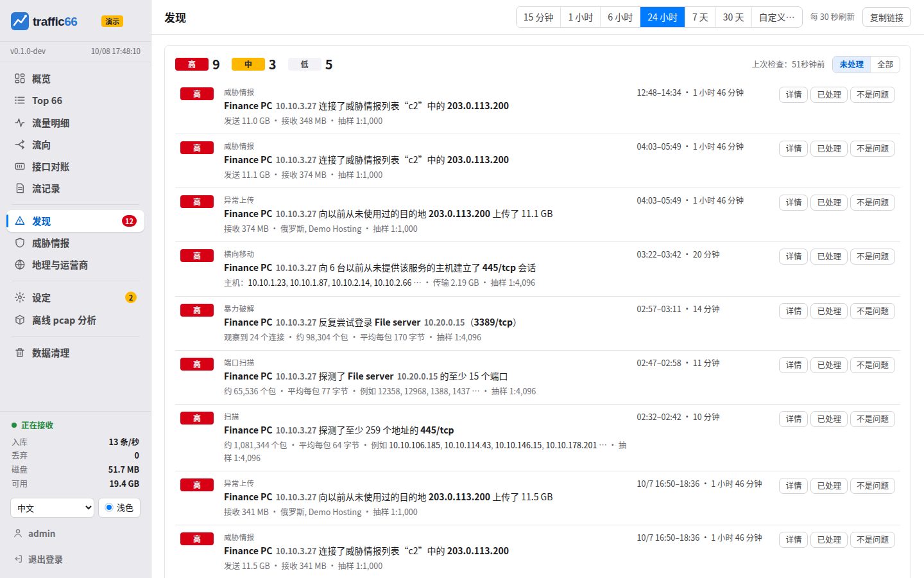Filter findings by 中 severity badge

point(248,64)
